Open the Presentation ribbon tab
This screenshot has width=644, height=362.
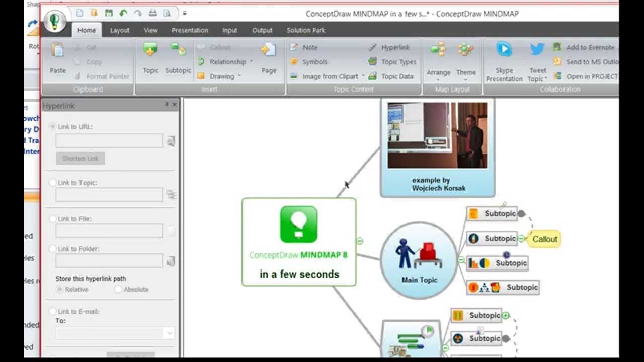(190, 30)
